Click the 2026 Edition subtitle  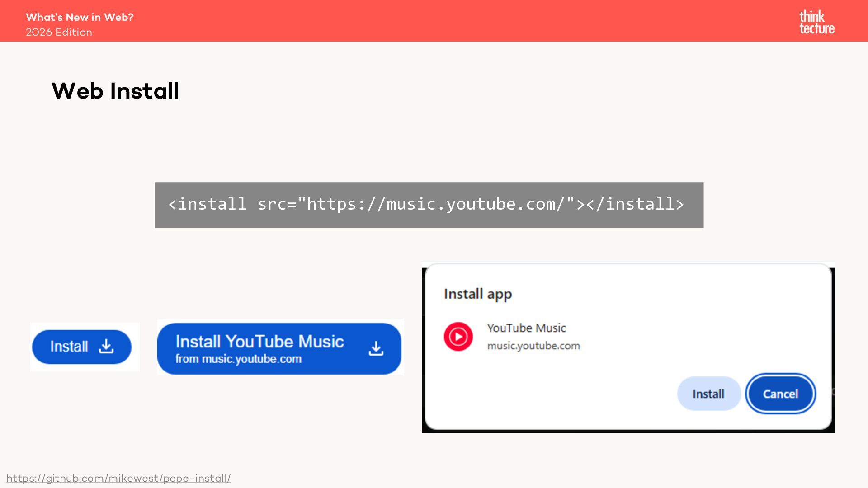(x=59, y=32)
